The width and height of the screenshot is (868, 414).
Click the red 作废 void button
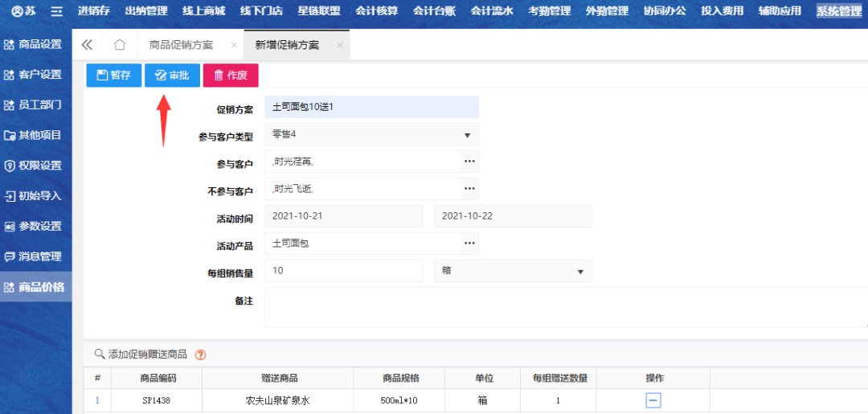pyautogui.click(x=231, y=76)
